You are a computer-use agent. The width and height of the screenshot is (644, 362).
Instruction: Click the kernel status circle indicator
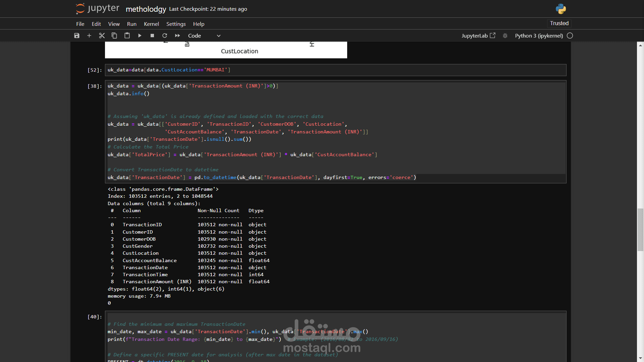[570, 36]
